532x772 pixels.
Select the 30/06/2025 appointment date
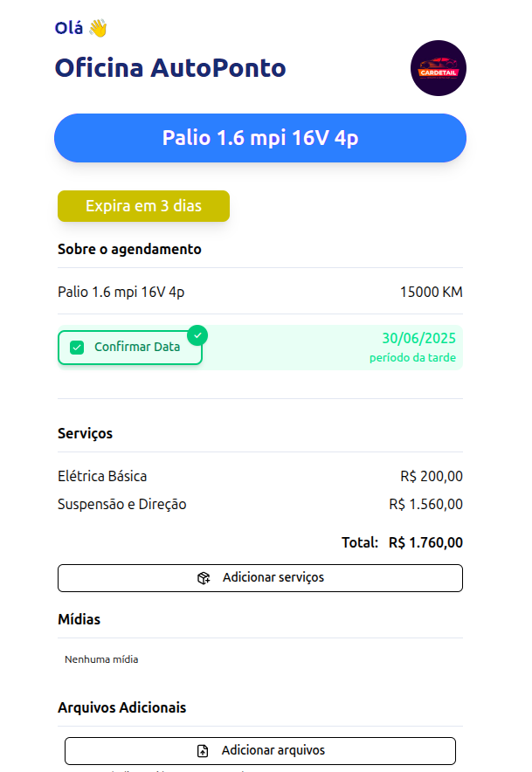418,339
